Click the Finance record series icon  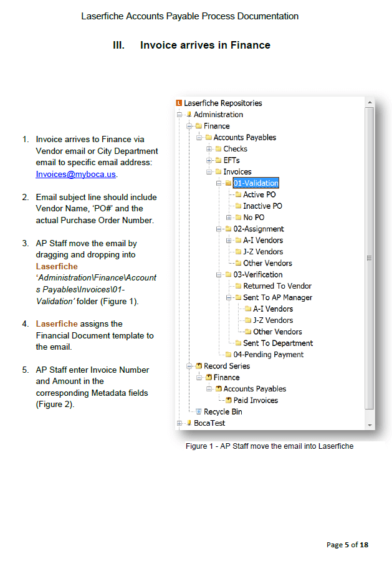point(209,378)
